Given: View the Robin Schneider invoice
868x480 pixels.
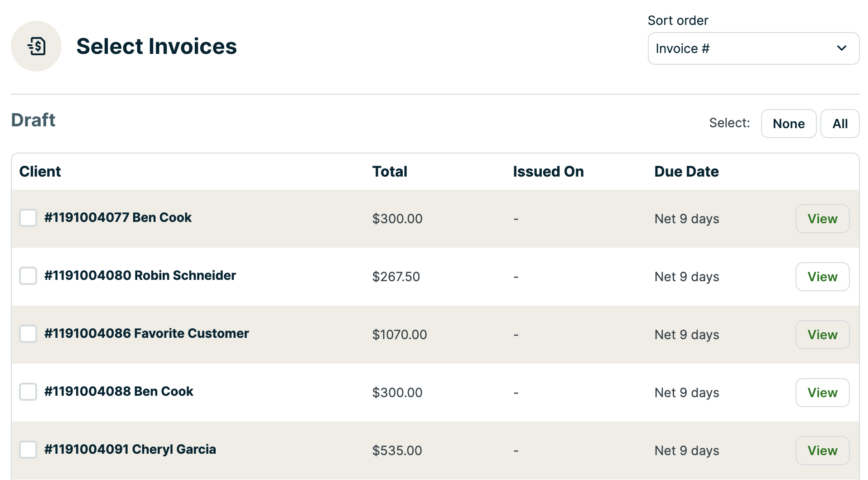Looking at the screenshot, I should coord(822,277).
